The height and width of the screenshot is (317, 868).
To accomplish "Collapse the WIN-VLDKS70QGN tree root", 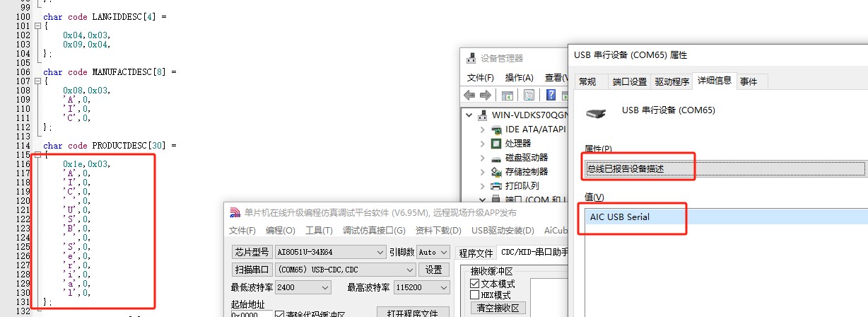I will click(469, 115).
